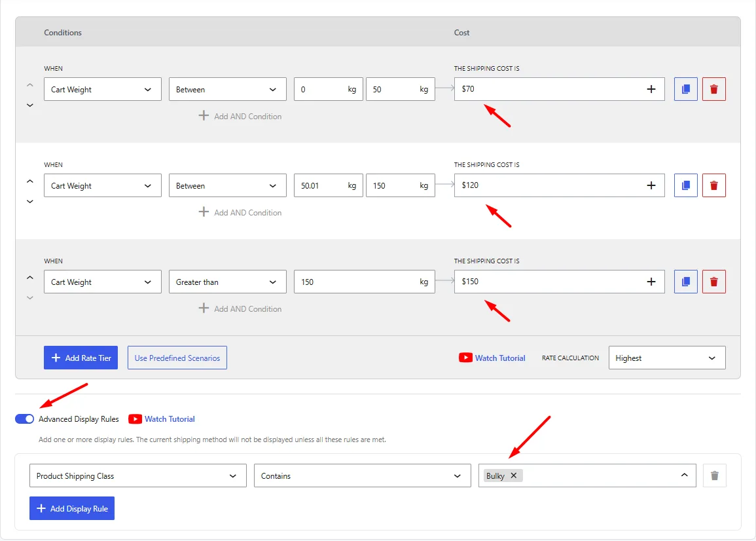Open Contains operator dropdown
756x541 pixels.
tap(362, 476)
